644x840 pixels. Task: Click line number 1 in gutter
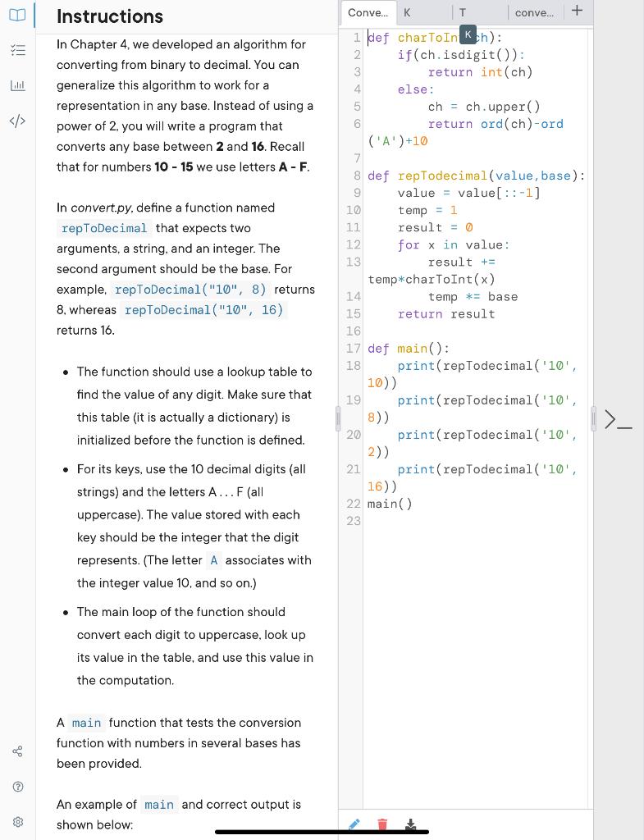coord(357,38)
